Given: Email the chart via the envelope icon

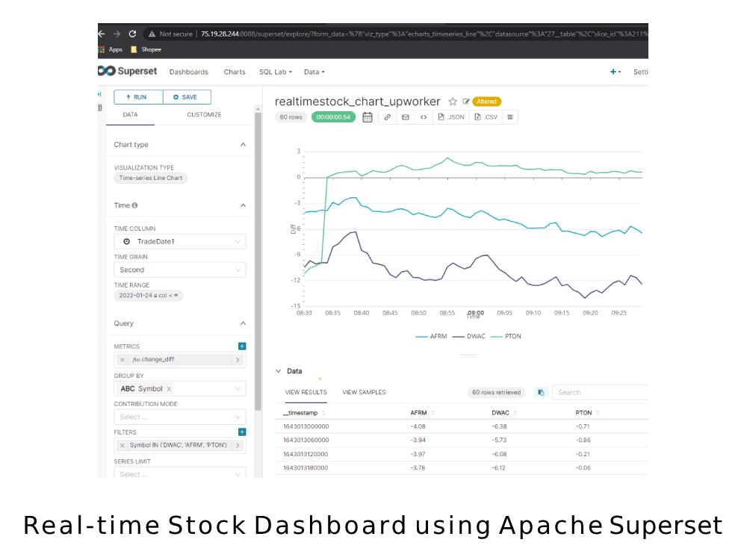Looking at the screenshot, I should click(x=406, y=117).
